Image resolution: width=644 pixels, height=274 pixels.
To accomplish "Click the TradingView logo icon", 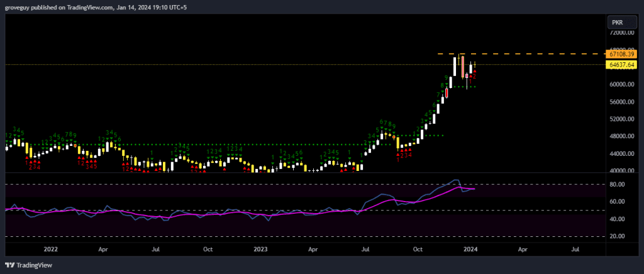I will tap(9, 265).
